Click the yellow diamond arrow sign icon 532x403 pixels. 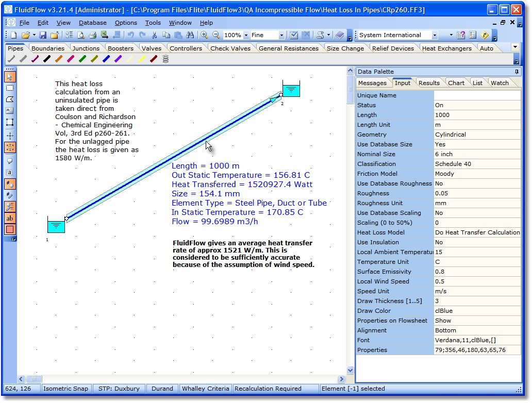[x=485, y=35]
